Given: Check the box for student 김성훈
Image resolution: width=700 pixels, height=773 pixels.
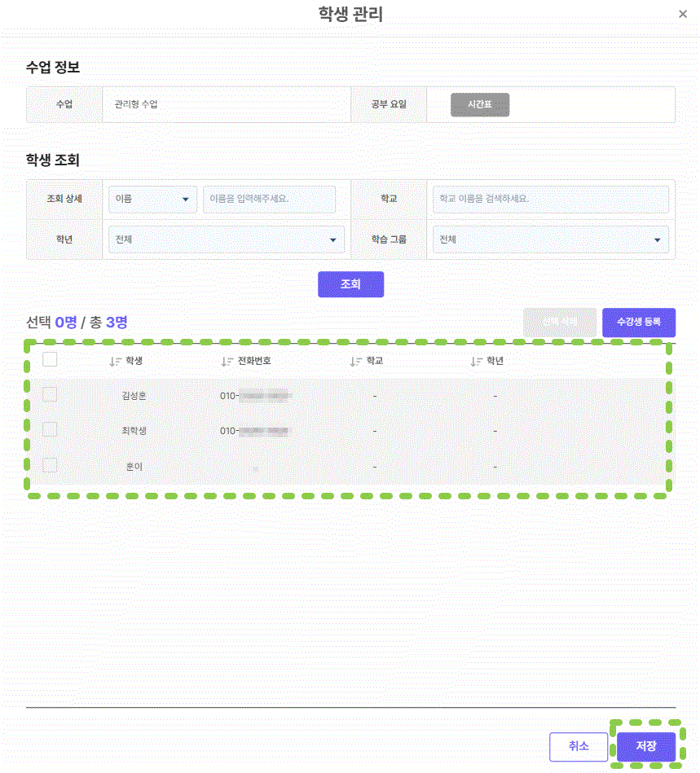Looking at the screenshot, I should (x=50, y=394).
